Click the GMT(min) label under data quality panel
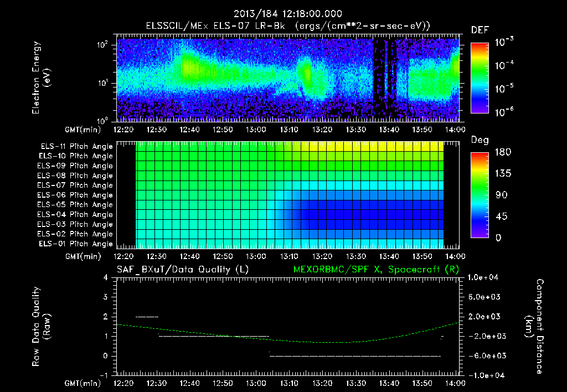Image resolution: width=567 pixels, height=392 pixels. pos(83,383)
